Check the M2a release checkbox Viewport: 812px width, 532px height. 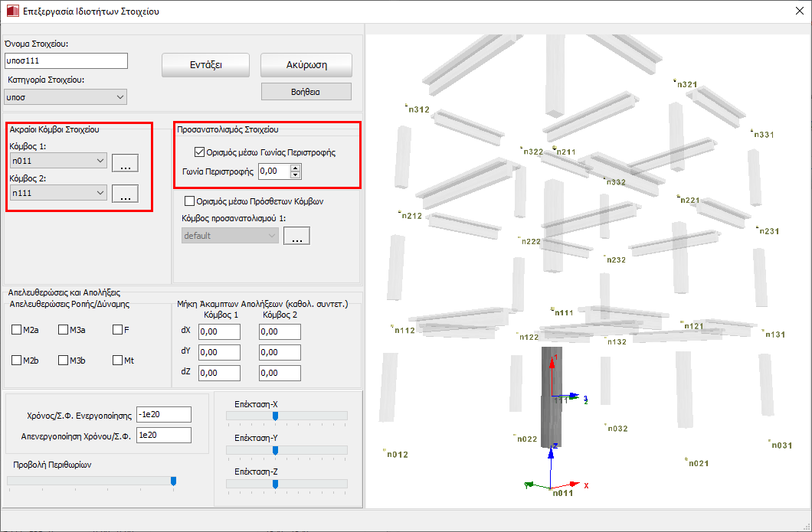click(17, 330)
